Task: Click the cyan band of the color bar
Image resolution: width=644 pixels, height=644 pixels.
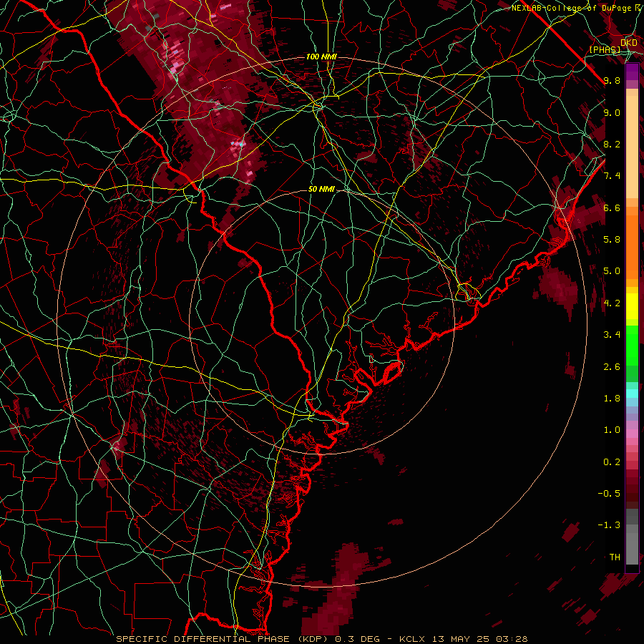Action: (x=632, y=394)
